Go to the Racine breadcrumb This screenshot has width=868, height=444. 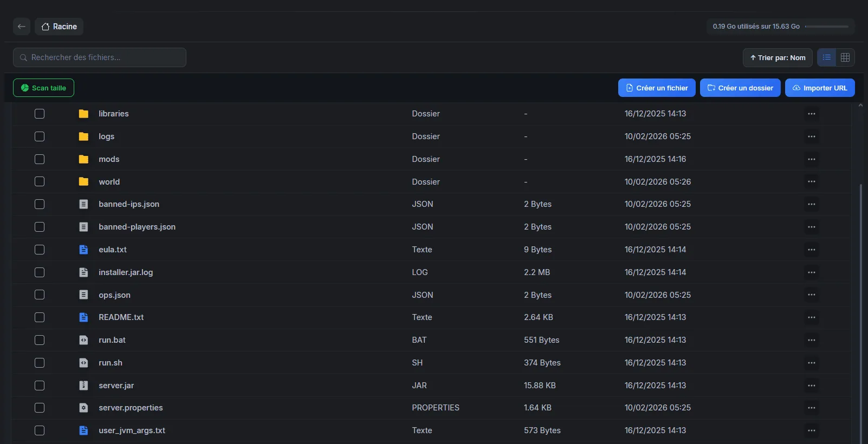pos(59,27)
